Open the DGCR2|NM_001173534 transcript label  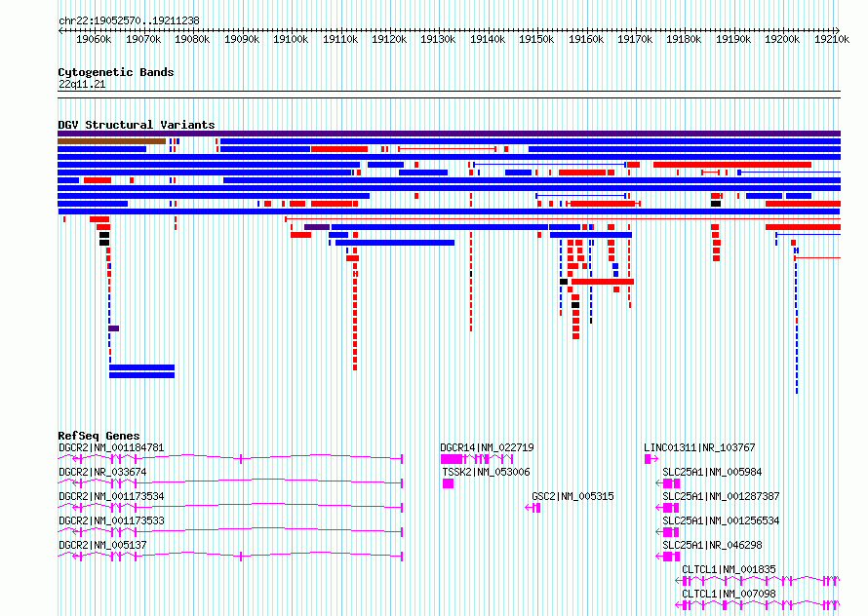[x=111, y=496]
